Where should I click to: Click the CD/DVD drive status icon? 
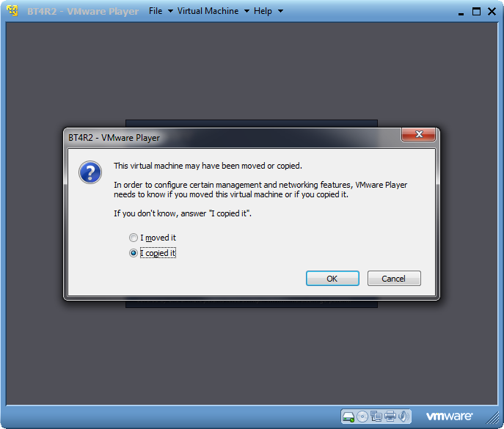pos(362,417)
